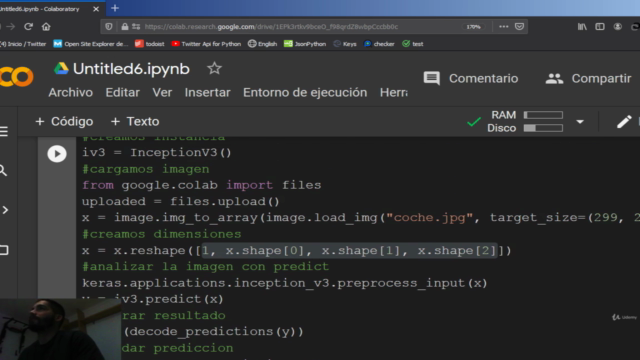Image resolution: width=640 pixels, height=360 pixels.
Task: Click 'from google.colab import files' line
Action: pyautogui.click(x=202, y=185)
